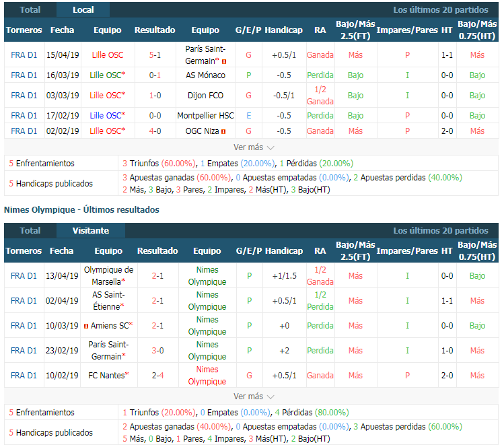Viewport: 504px width, 445px height.
Task: Click '1/2 Ganada' in Dijon FCO row
Action: tap(320, 96)
